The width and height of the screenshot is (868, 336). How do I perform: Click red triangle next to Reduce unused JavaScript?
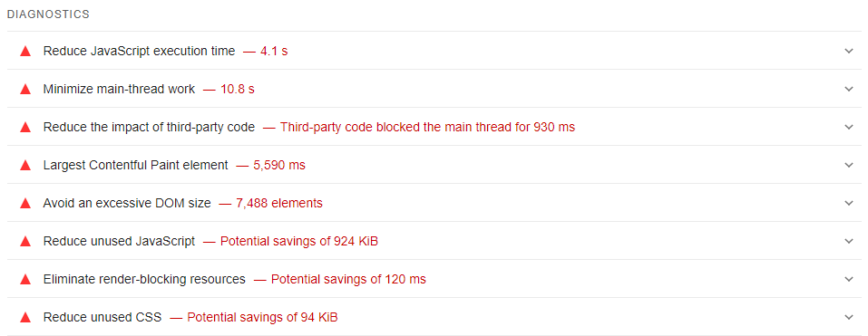tap(24, 242)
